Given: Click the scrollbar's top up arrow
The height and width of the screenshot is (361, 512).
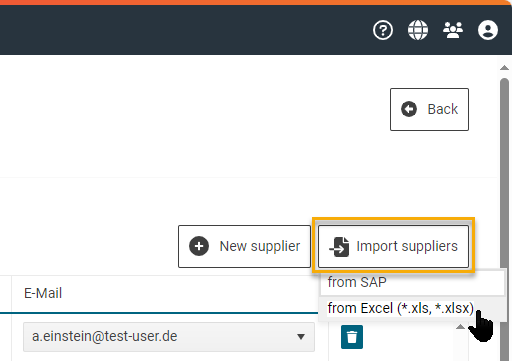Looking at the screenshot, I should point(504,68).
